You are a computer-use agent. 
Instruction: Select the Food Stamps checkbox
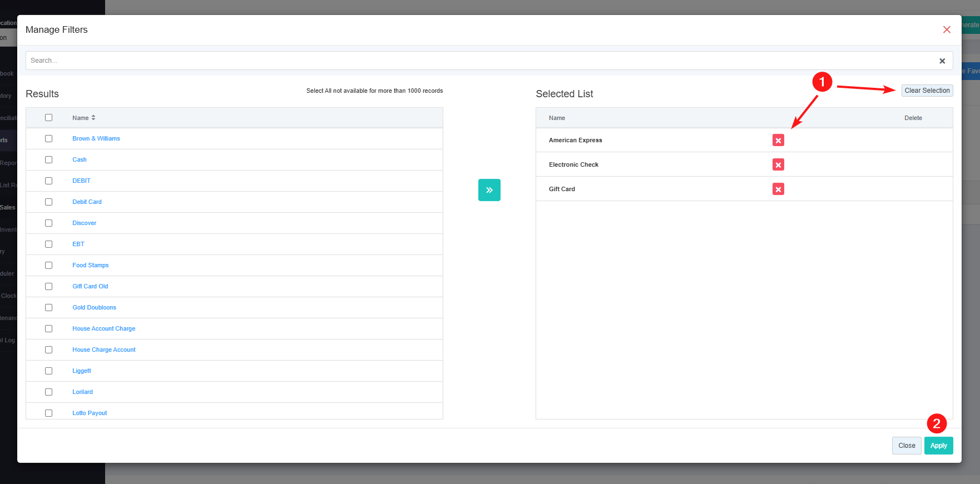[49, 266]
